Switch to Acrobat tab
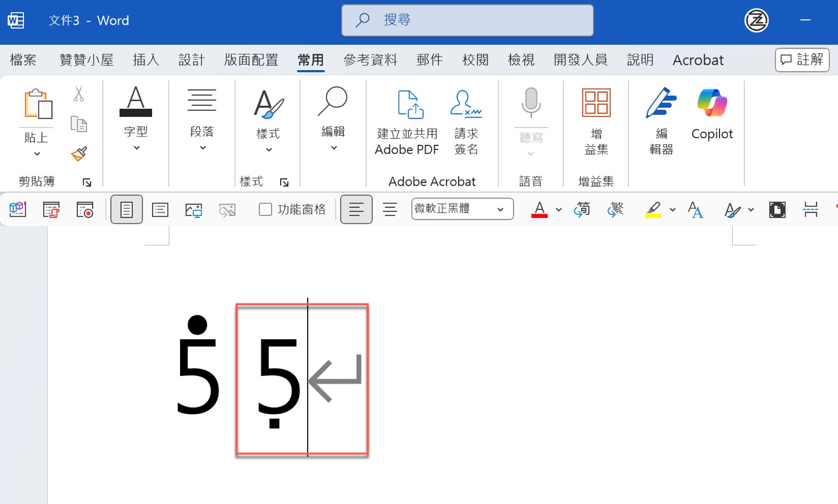 pyautogui.click(x=698, y=60)
